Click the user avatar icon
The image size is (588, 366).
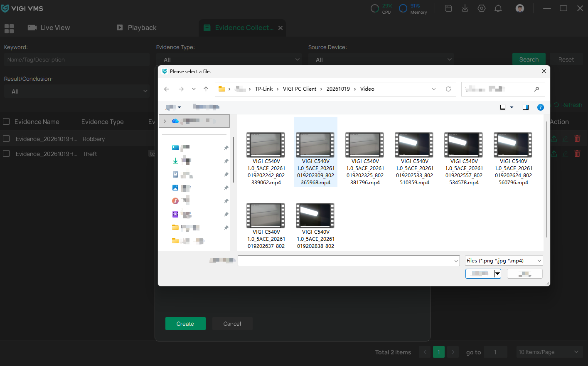520,8
